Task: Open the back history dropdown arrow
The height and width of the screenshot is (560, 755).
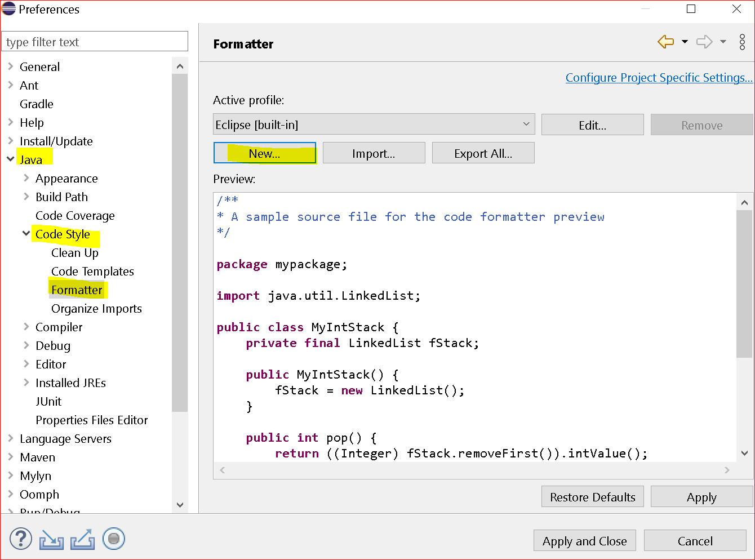Action: pos(685,42)
